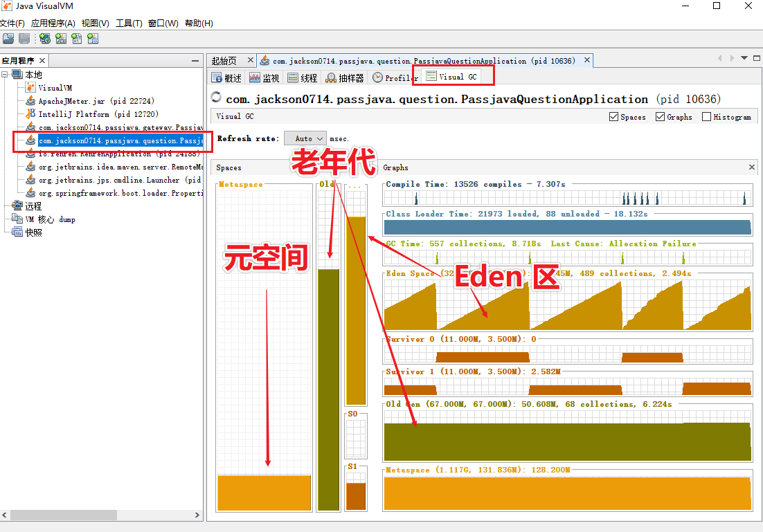Click the VisualVM node icon in the tree
Image resolution: width=763 pixels, height=532 pixels.
pyautogui.click(x=30, y=88)
